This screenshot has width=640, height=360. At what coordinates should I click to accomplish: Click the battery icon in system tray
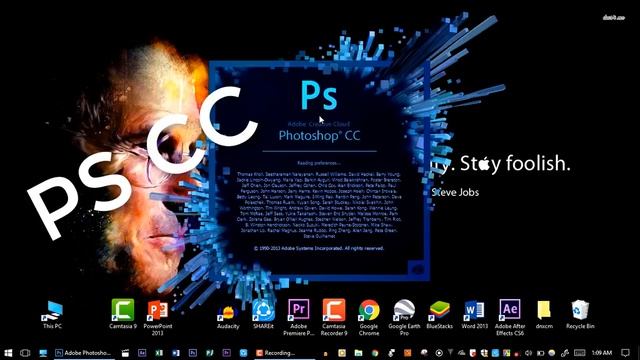[x=540, y=353]
